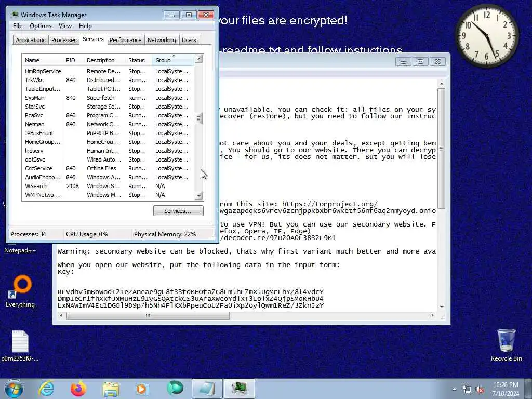This screenshot has width=532, height=399.
Task: Select the SysMain service row
Action: 108,98
